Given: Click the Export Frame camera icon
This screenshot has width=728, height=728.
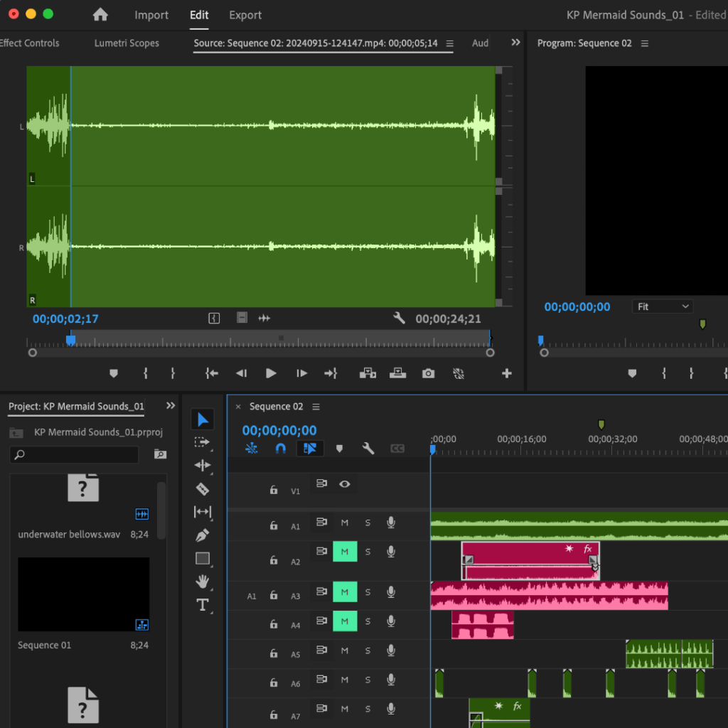Looking at the screenshot, I should click(x=428, y=373).
